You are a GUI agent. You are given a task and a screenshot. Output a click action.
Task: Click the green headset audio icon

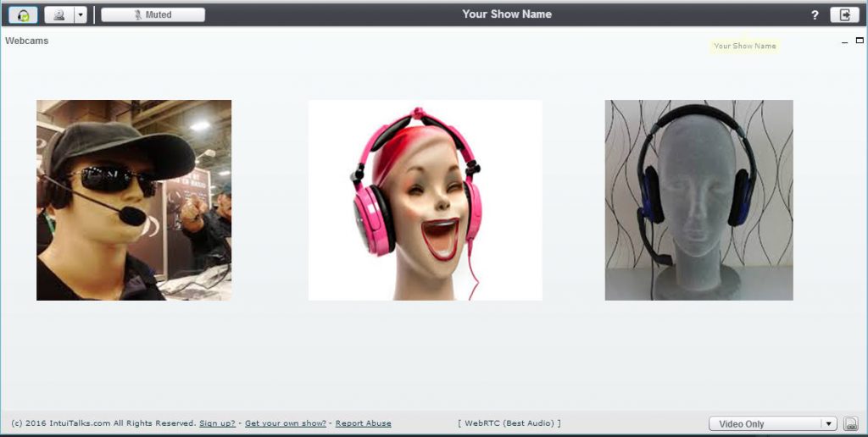(23, 15)
